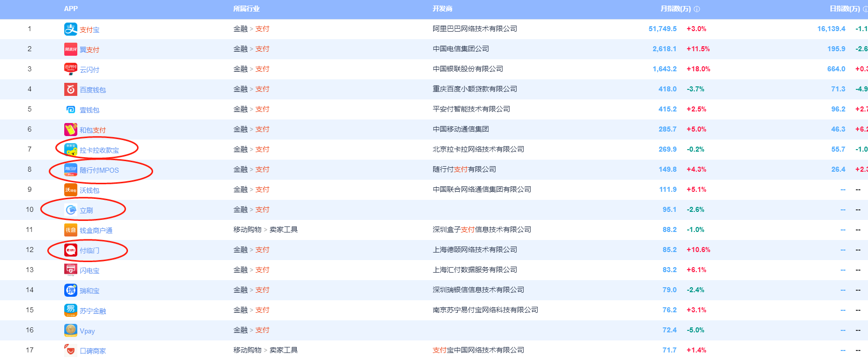
Task: Click the 日指数(万) column header
Action: coord(845,9)
